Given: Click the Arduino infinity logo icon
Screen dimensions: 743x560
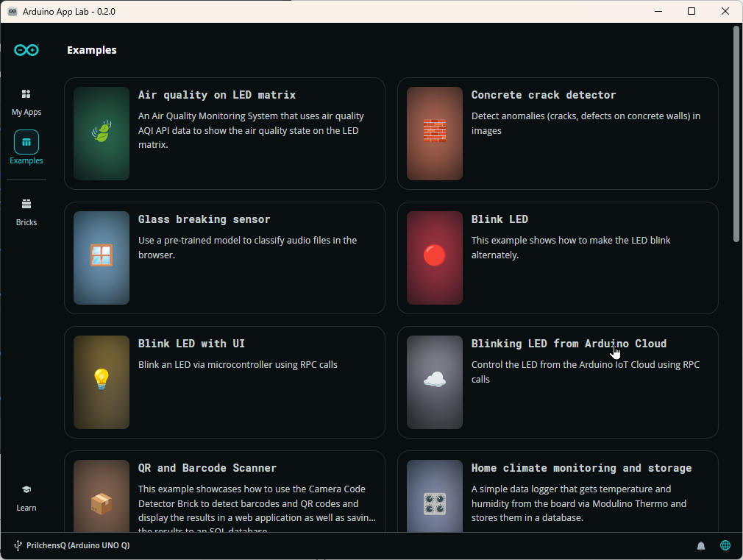Looking at the screenshot, I should pyautogui.click(x=26, y=50).
